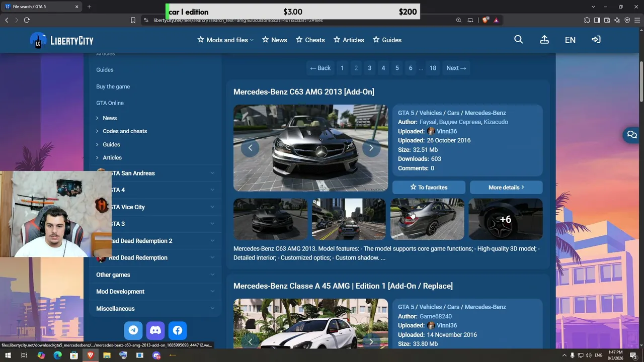The width and height of the screenshot is (644, 362).
Task: Open the Mercedes-Benz Classe A 45 AMG title
Action: [343, 286]
